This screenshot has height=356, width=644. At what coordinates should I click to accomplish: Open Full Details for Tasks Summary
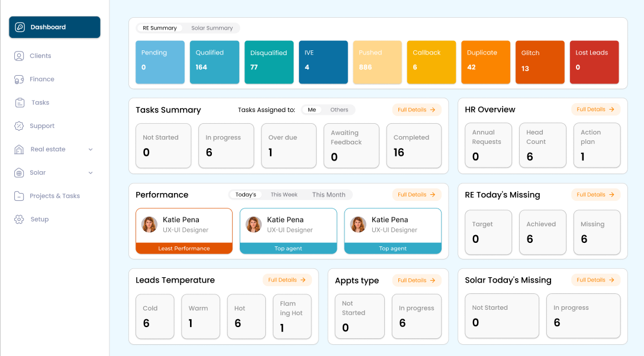click(x=417, y=110)
